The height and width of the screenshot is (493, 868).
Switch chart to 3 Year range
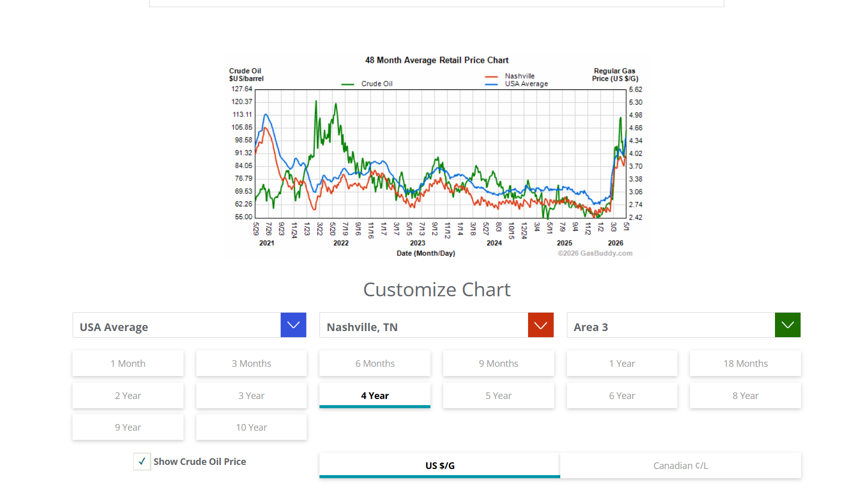[252, 395]
